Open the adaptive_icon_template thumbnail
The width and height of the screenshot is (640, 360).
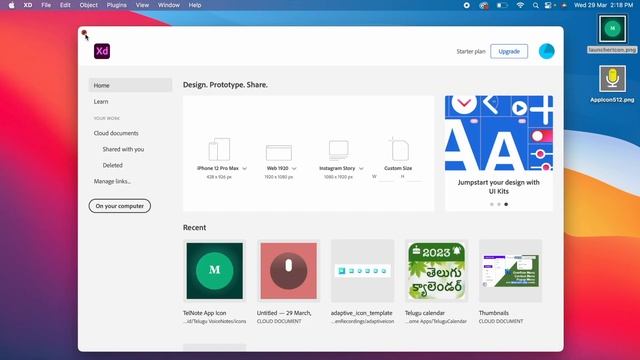tap(362, 271)
